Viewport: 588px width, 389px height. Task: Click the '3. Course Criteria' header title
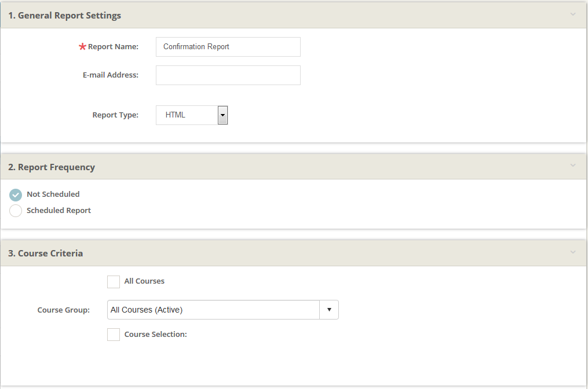pos(45,254)
